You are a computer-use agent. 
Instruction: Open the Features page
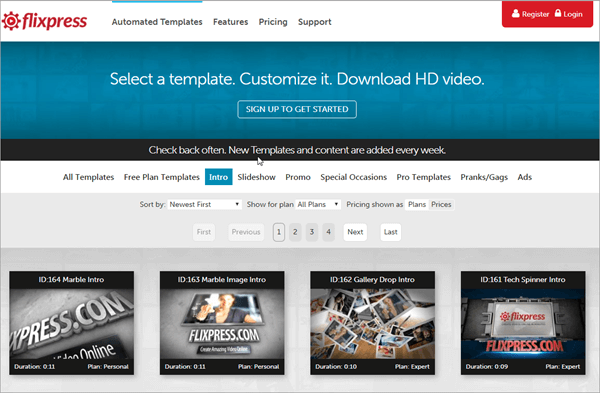click(230, 22)
